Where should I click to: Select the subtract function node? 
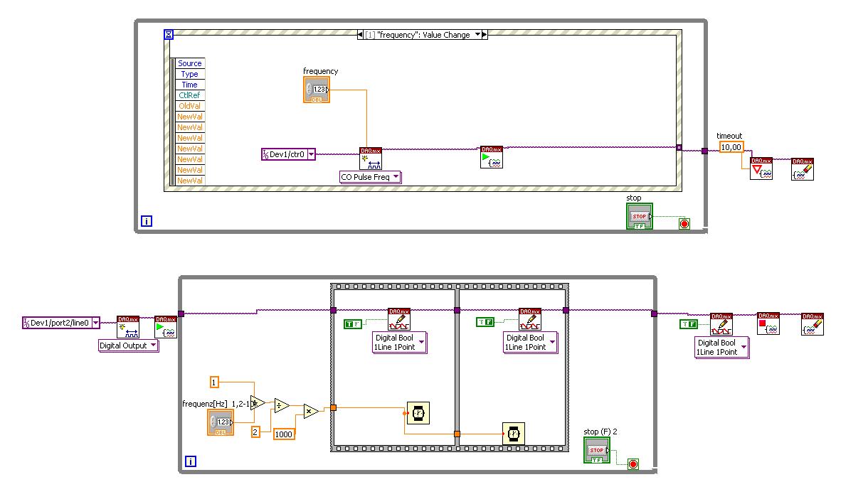pos(258,404)
